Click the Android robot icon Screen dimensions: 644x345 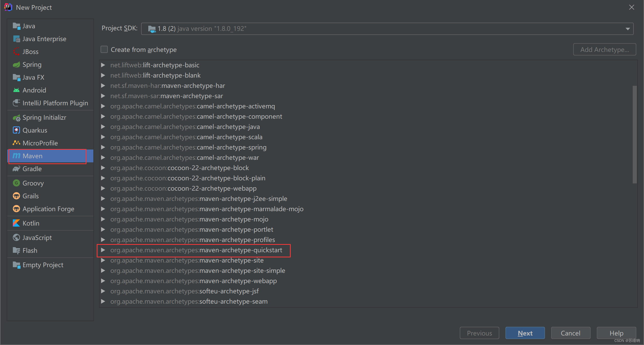(16, 90)
